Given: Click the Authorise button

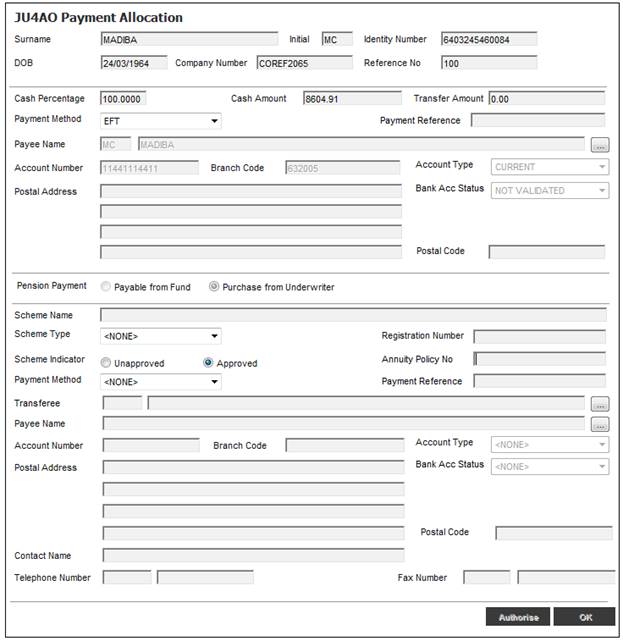Looking at the screenshot, I should [518, 617].
